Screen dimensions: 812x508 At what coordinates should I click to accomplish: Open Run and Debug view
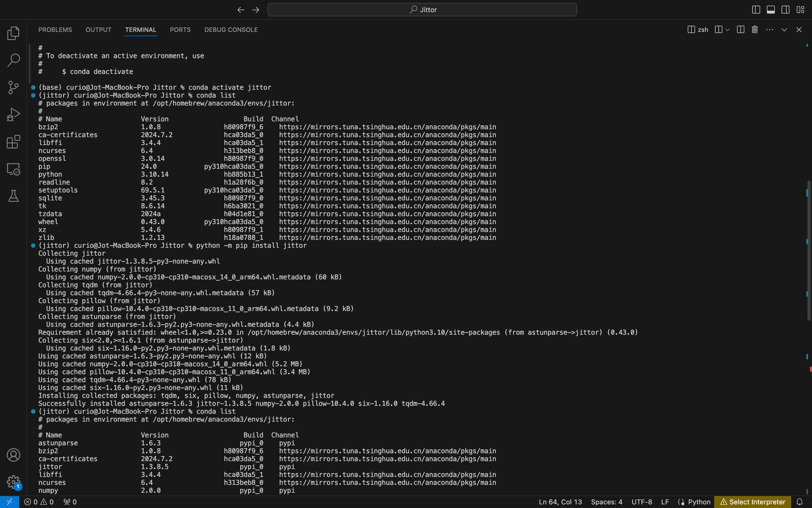click(x=13, y=114)
